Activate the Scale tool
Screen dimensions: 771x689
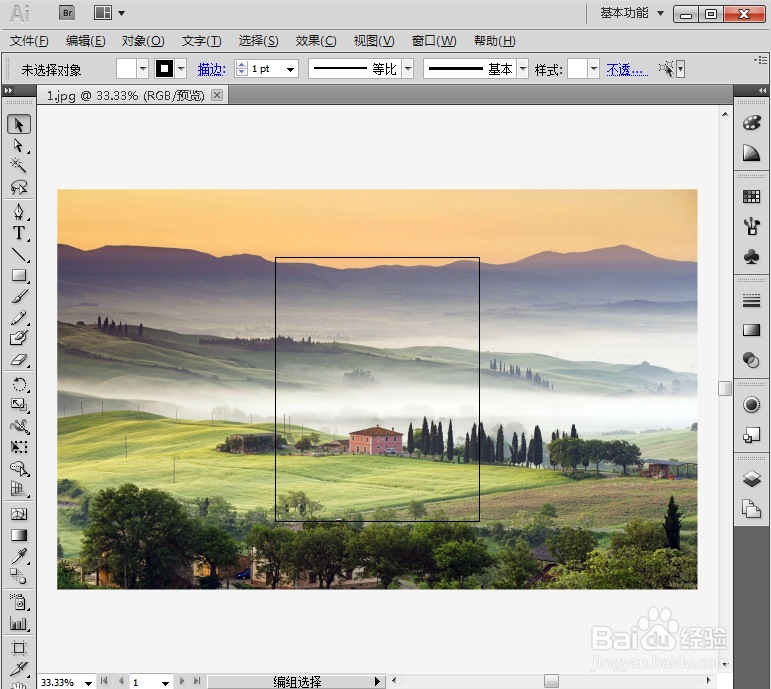tap(19, 405)
